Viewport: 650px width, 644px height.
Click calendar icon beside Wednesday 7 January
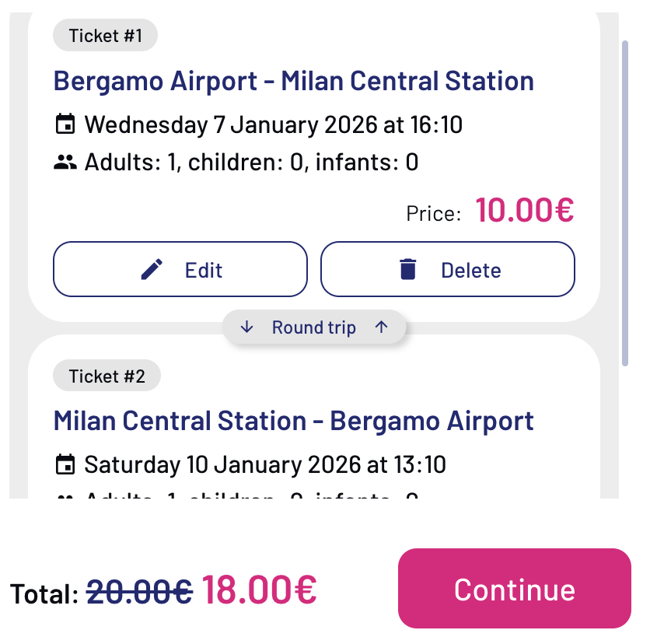point(65,124)
